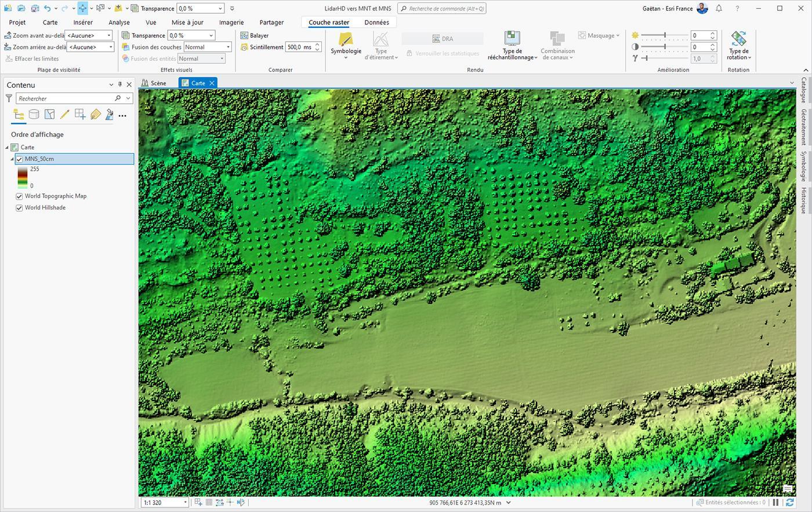This screenshot has width=812, height=512.
Task: Open Masquage dropdown in Rendu group
Action: (x=599, y=35)
